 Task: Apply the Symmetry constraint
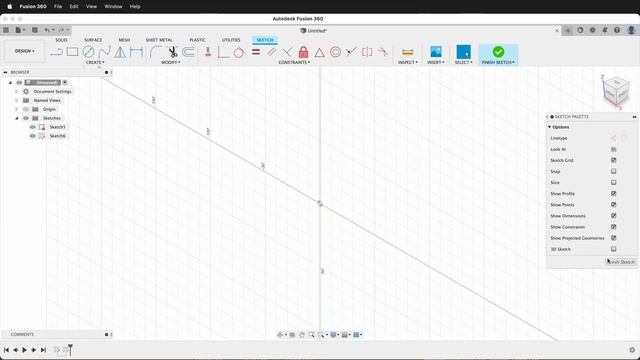[x=367, y=52]
